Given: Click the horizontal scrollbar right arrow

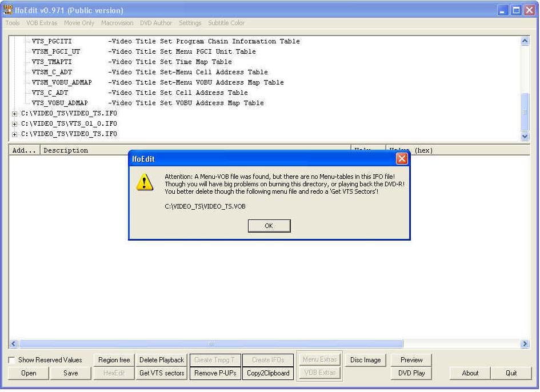Looking at the screenshot, I should pyautogui.click(x=525, y=343).
